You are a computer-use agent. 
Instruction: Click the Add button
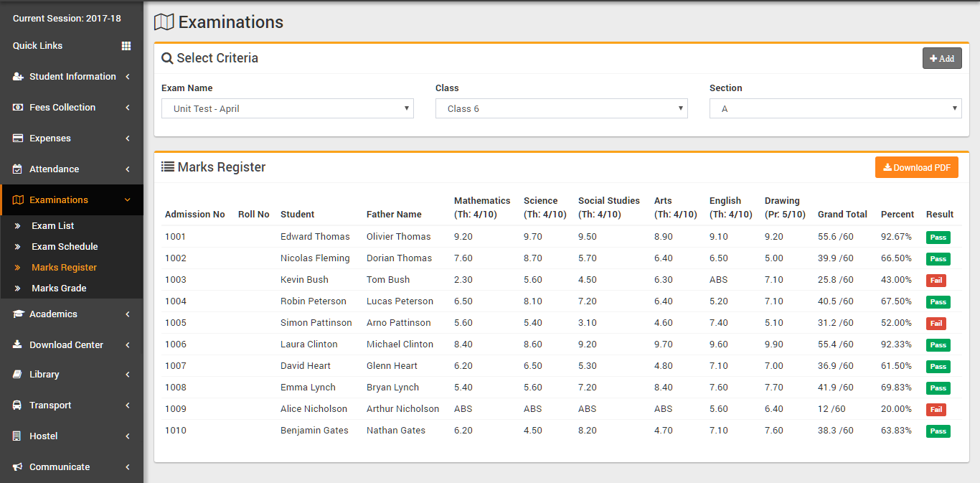[x=942, y=58]
